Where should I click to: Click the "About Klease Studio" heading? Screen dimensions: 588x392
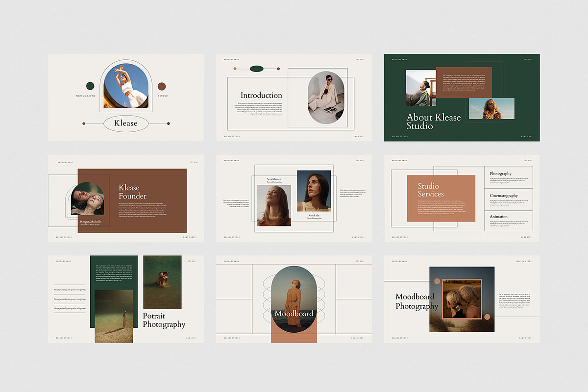(434, 122)
